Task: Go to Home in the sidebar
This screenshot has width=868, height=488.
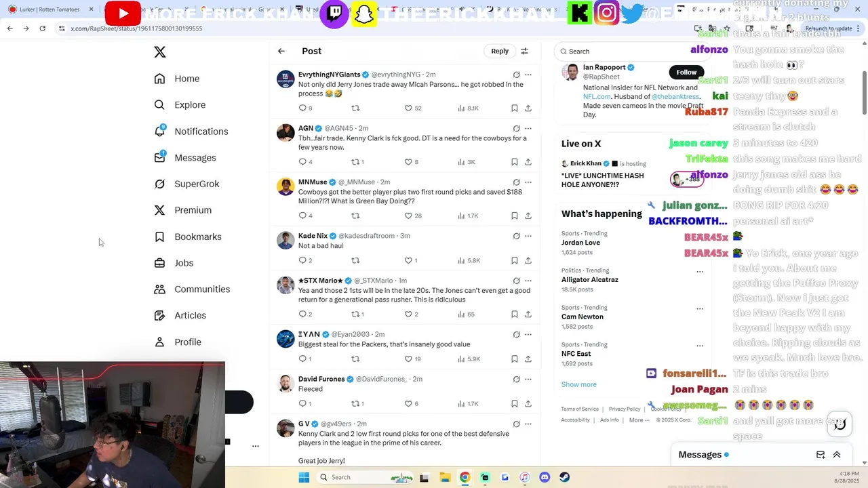Action: [177, 79]
